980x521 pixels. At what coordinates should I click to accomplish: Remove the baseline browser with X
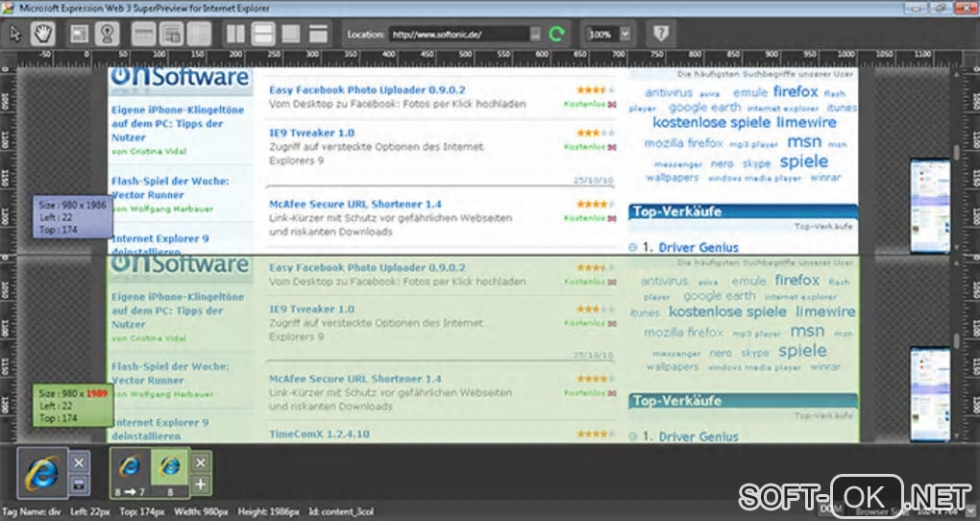tap(79, 462)
